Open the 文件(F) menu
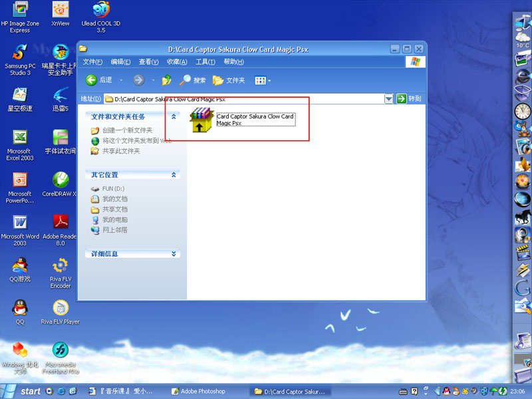This screenshot has width=532, height=399. point(92,62)
